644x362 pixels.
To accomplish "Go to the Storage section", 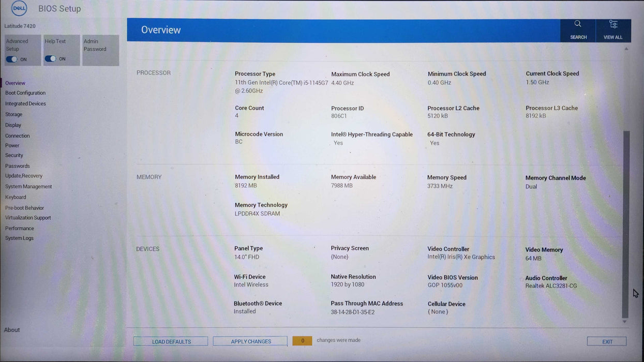I will pos(14,114).
